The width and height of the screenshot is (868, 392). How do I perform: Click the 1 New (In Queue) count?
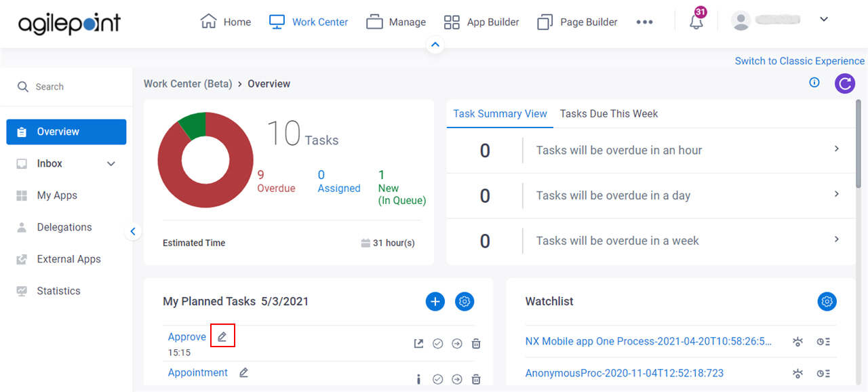pos(402,187)
